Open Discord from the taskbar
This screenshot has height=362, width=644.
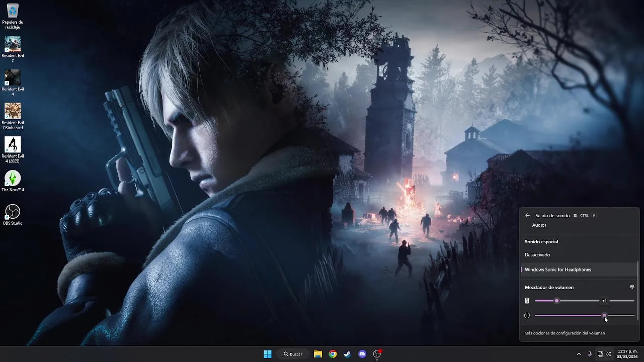(x=362, y=354)
